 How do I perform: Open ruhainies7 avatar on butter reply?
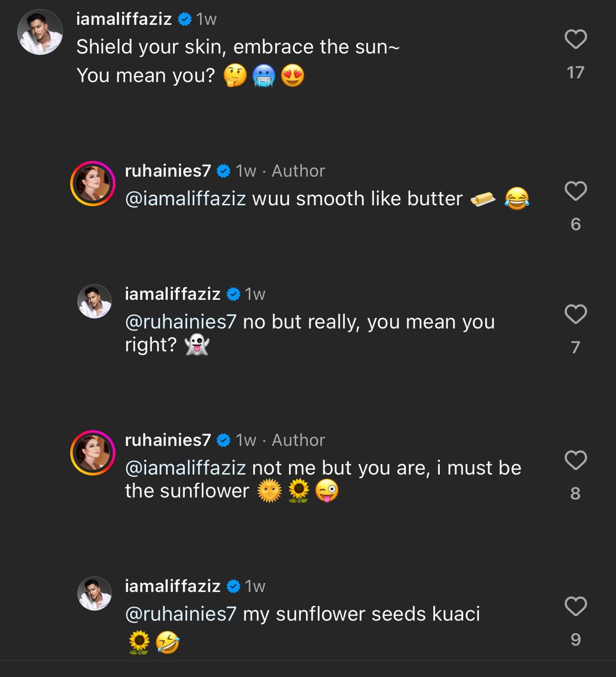pyautogui.click(x=93, y=184)
